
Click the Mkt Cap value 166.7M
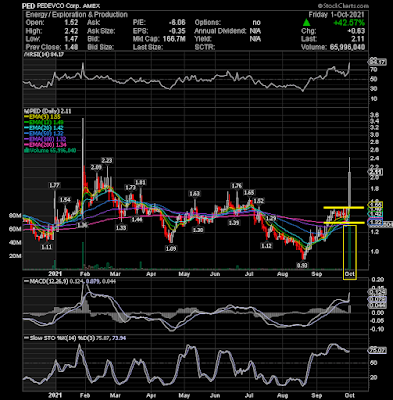(174, 39)
